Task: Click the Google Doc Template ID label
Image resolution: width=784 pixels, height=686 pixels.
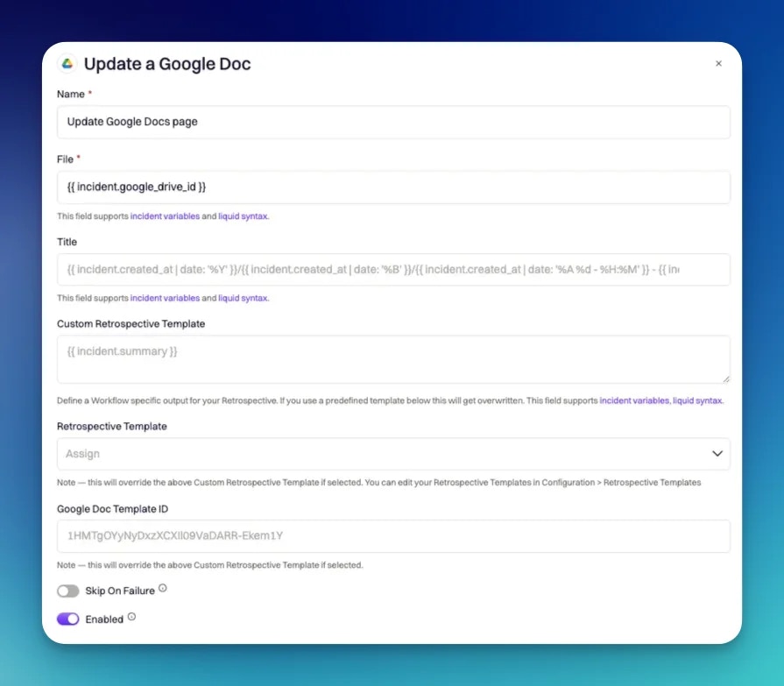Action: [112, 509]
